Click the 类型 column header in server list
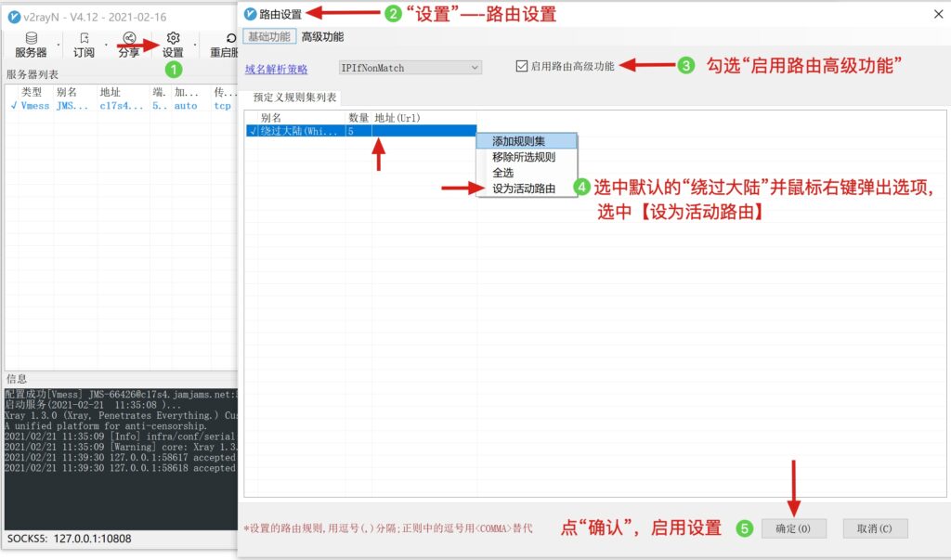 tap(32, 92)
